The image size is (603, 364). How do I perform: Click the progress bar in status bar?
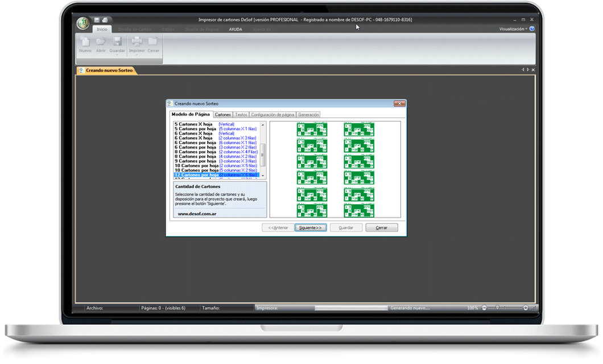click(351, 308)
